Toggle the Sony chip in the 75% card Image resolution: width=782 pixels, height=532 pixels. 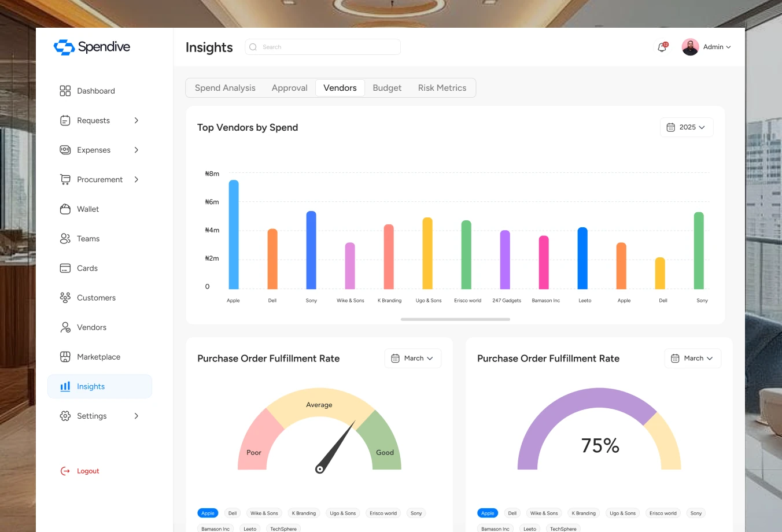click(x=696, y=513)
